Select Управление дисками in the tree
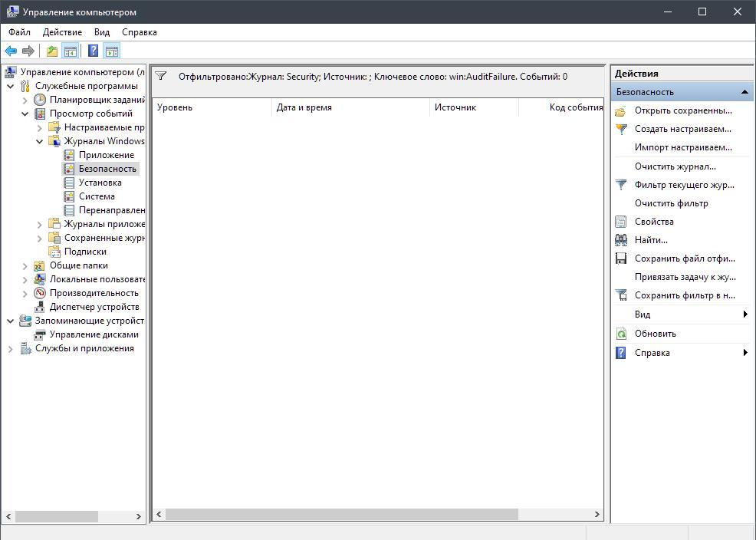 [x=94, y=334]
